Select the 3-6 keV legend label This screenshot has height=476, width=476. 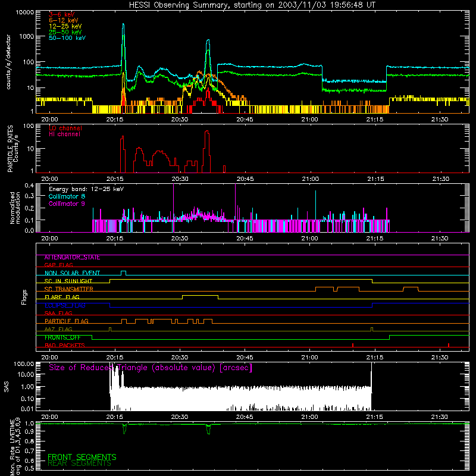pyautogui.click(x=62, y=14)
